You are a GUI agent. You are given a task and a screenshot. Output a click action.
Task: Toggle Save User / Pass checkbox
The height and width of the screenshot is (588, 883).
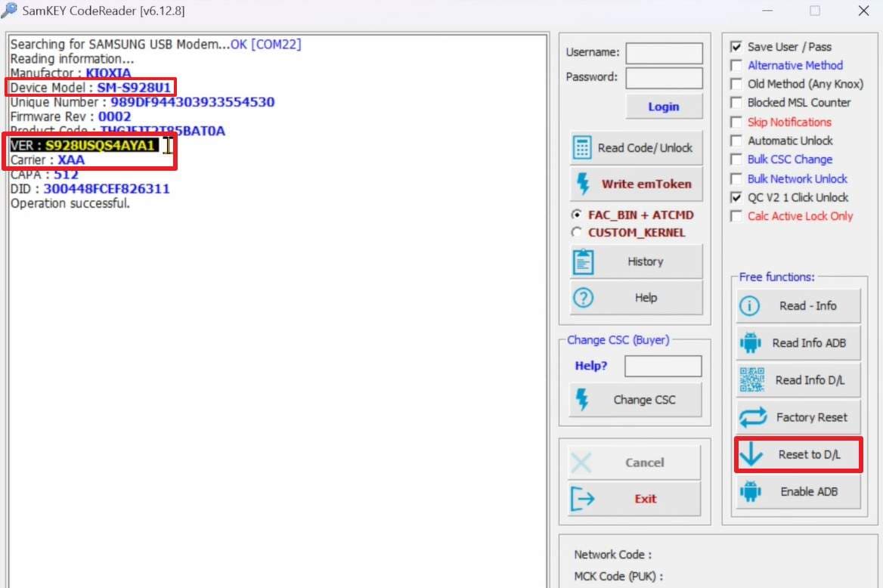click(x=736, y=47)
